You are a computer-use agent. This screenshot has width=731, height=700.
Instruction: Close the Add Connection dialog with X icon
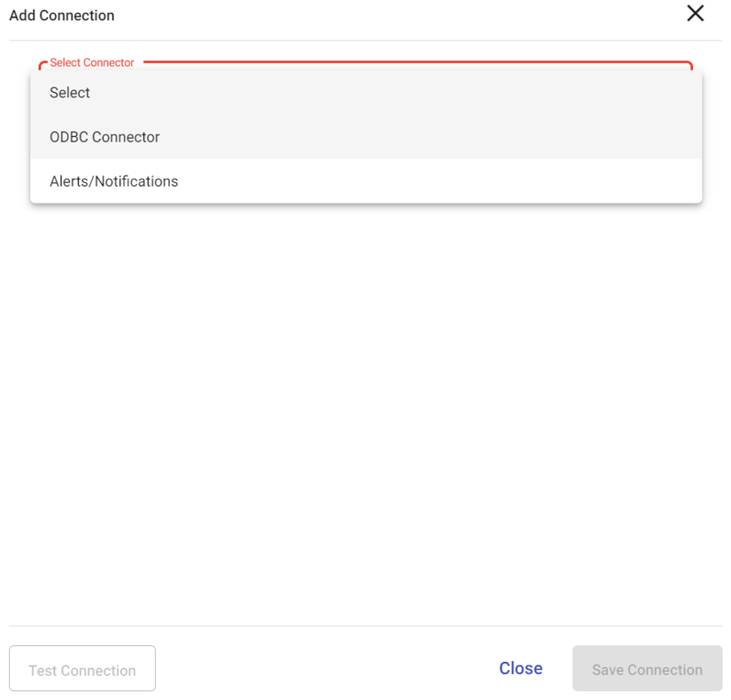click(x=695, y=13)
